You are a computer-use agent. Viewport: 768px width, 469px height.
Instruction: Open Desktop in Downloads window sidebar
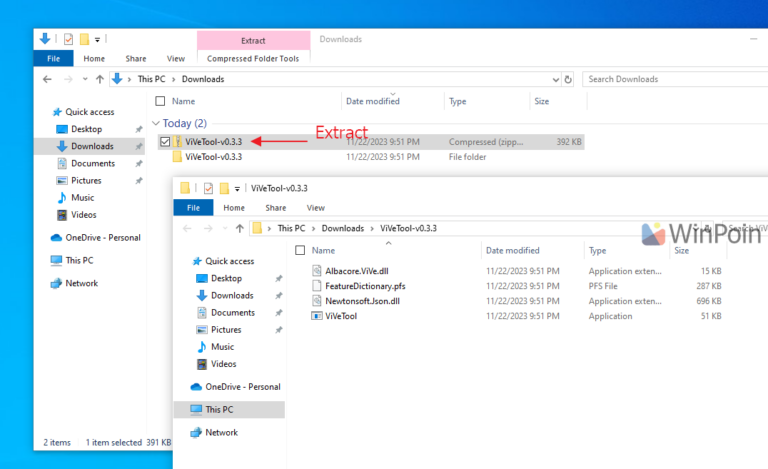86,129
